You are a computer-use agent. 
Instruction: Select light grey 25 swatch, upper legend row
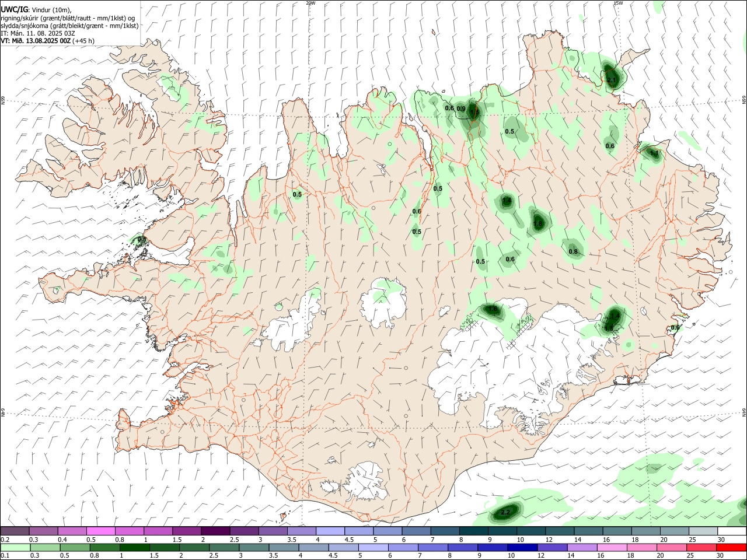(703, 531)
